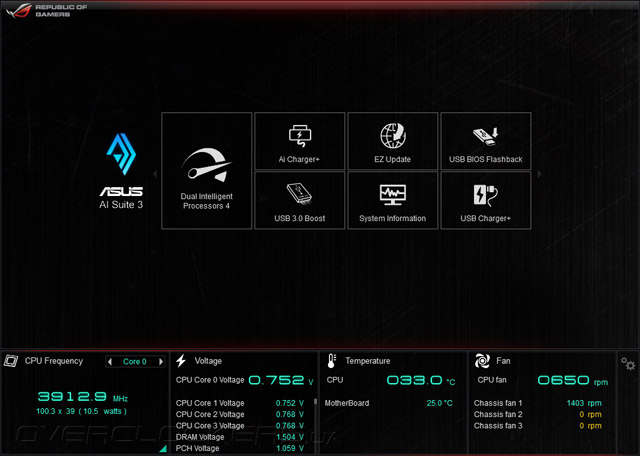Expand CPU Frequency panel corner triangle
640x456 pixels.
[x=163, y=449]
